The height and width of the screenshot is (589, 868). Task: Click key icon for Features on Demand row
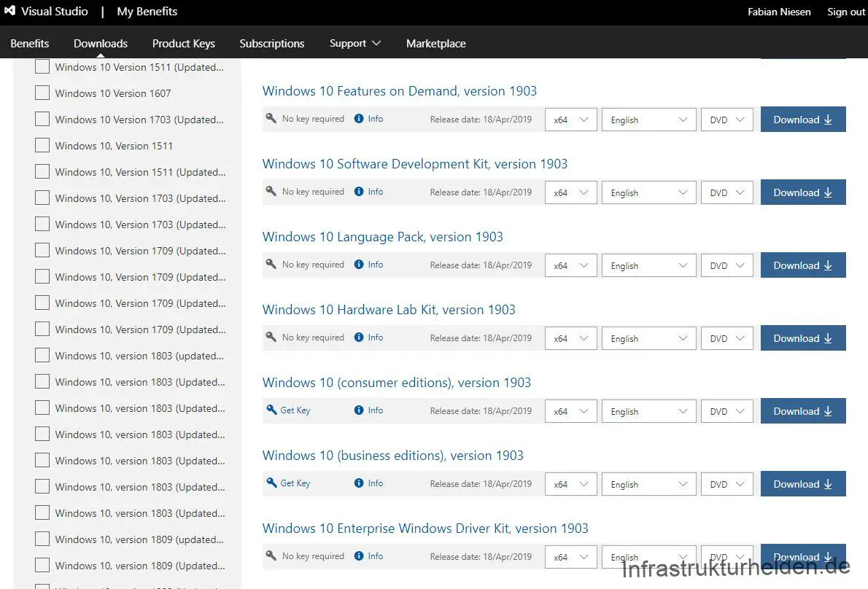point(271,118)
